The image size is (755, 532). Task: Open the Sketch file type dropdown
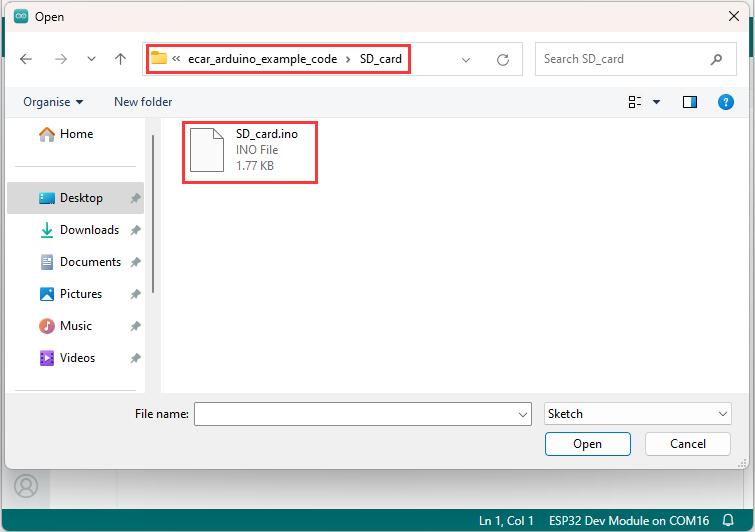coord(638,414)
